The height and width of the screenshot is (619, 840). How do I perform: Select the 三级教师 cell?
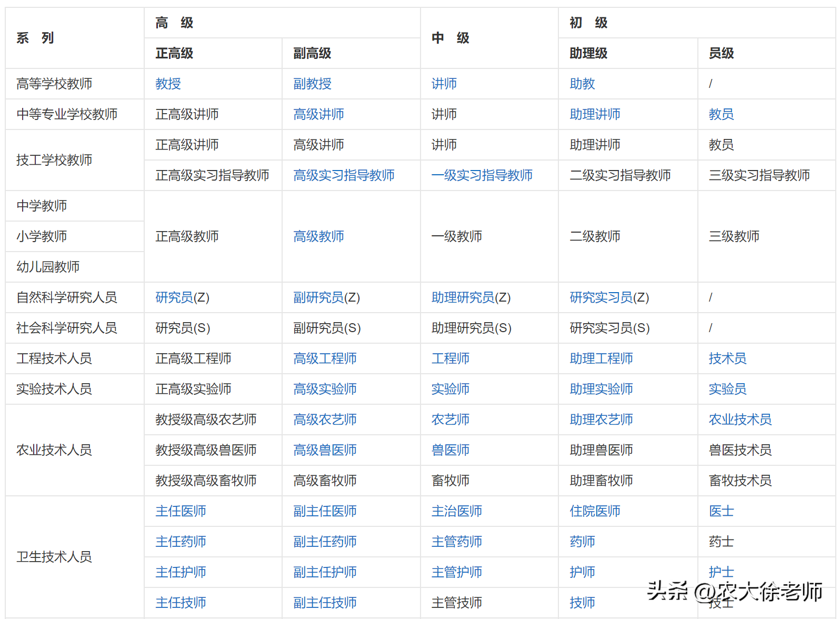click(767, 236)
